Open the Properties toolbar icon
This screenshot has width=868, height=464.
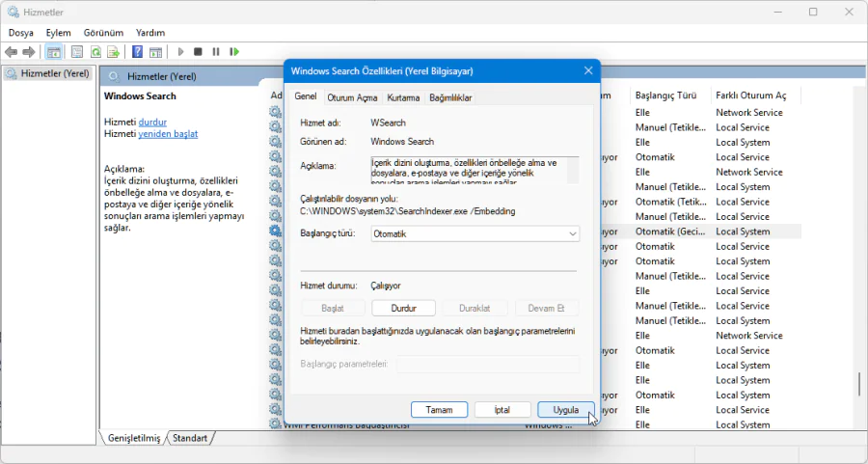77,52
